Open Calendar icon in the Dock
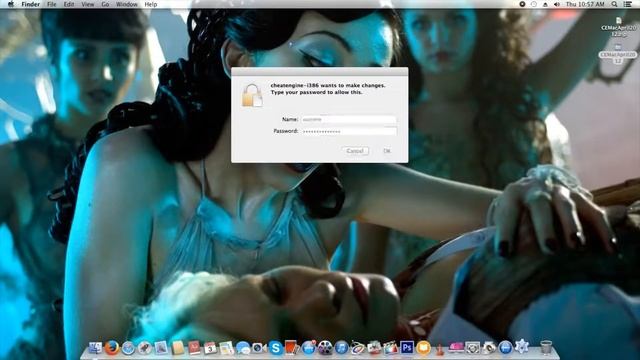The height and width of the screenshot is (360, 640). 210,348
